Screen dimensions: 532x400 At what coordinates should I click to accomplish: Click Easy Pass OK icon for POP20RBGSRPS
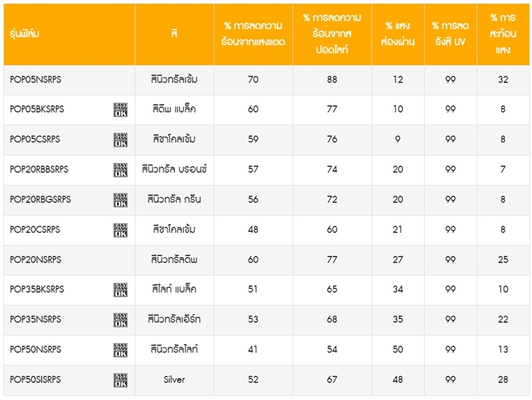pyautogui.click(x=120, y=200)
